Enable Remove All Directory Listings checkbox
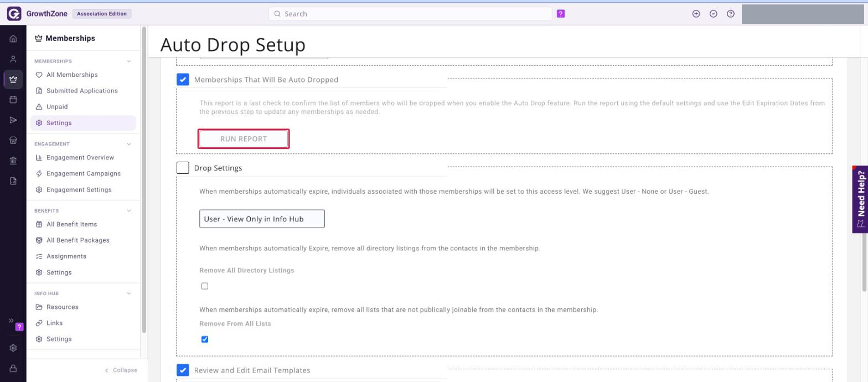This screenshot has height=382, width=868. coord(205,286)
